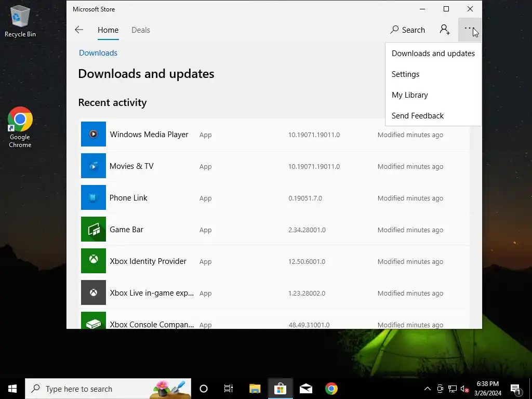
Task: Select the Phone Link app icon
Action: pyautogui.click(x=94, y=197)
